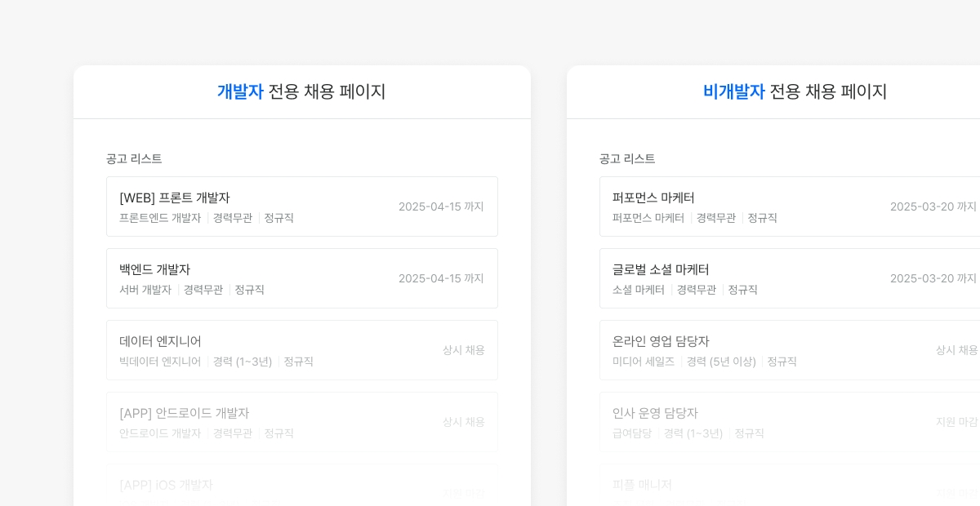Viewport: 980px width, 506px height.
Task: Select the 백엔드 개발자 posting title
Action: point(155,269)
